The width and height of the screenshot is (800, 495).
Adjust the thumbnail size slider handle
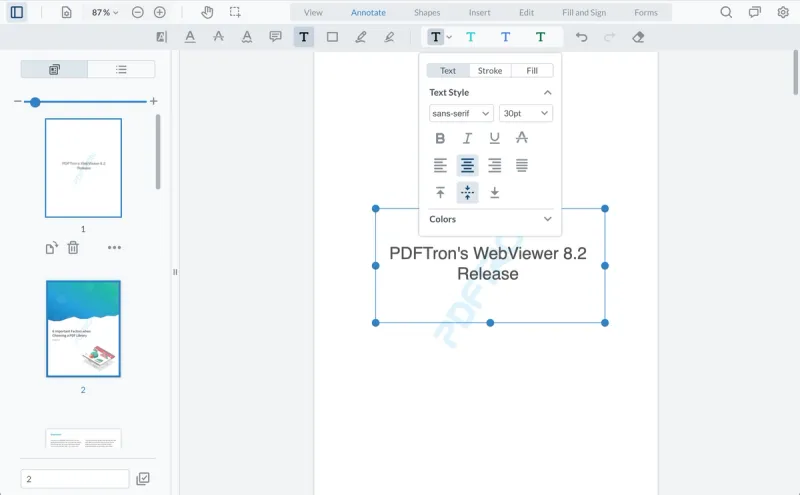35,102
